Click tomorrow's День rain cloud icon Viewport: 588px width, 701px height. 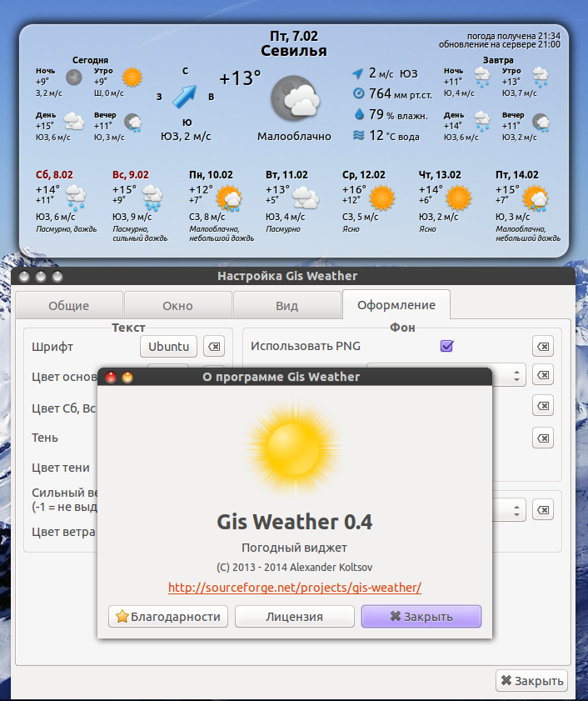pyautogui.click(x=482, y=121)
